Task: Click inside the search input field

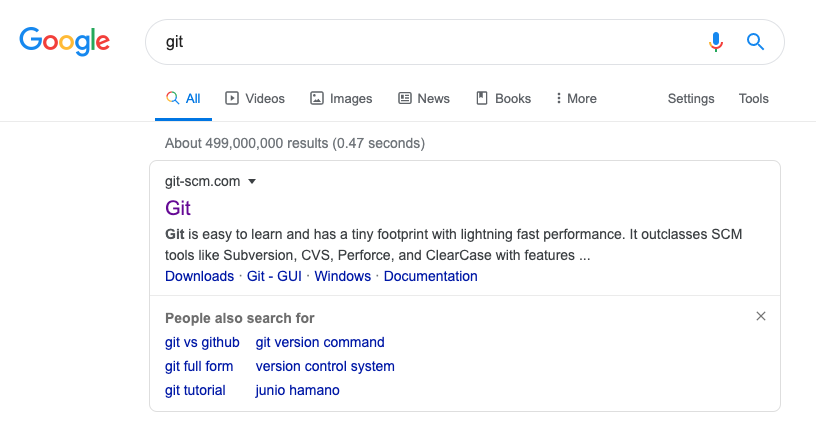Action: tap(420, 42)
